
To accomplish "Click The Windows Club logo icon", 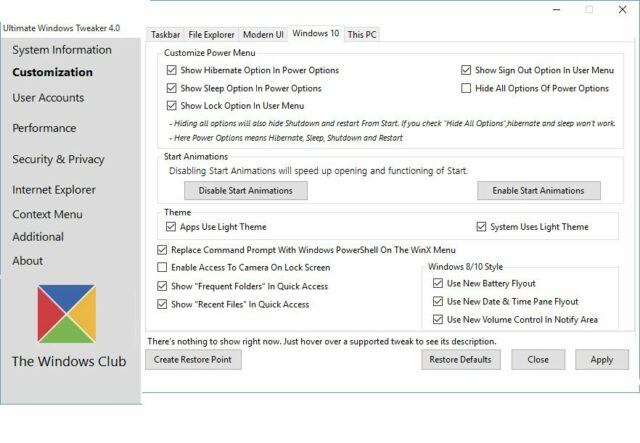I will pos(67,314).
